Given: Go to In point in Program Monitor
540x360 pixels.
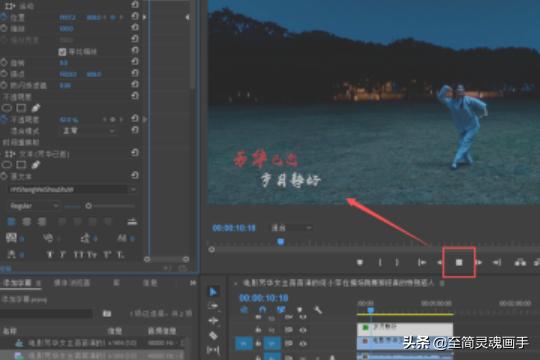Looking at the screenshot, I should 422,263.
